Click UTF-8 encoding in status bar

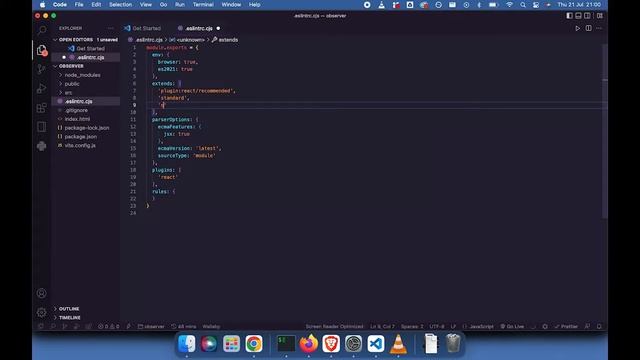(x=437, y=327)
